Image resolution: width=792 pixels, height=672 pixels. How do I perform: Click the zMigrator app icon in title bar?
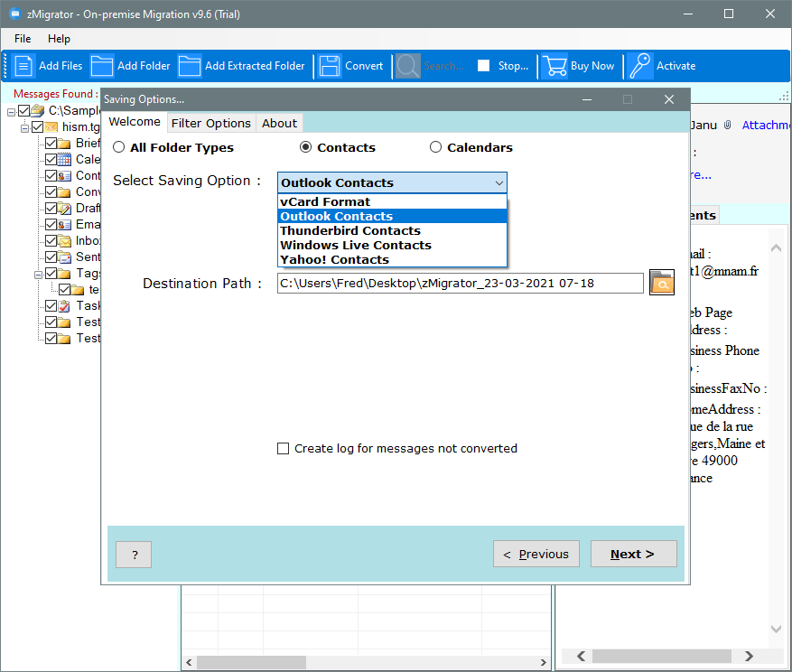coord(15,14)
